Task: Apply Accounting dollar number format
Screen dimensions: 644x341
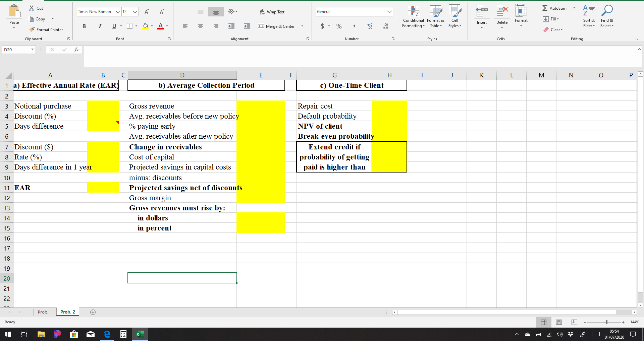Action: coord(323,26)
